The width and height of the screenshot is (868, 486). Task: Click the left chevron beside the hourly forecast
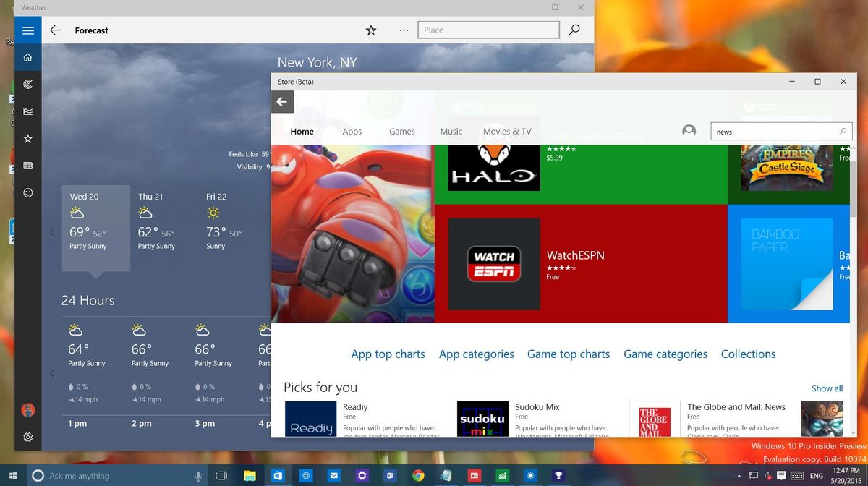point(51,374)
